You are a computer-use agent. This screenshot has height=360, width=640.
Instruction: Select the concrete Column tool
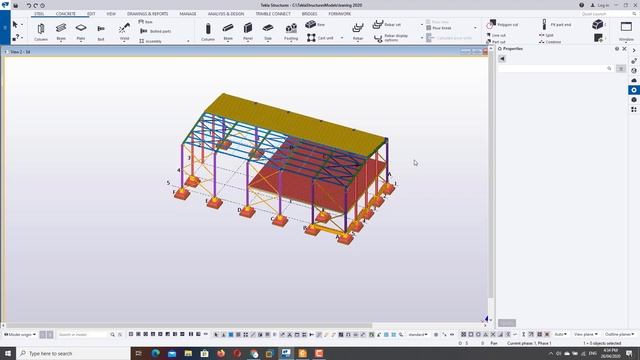(208, 32)
